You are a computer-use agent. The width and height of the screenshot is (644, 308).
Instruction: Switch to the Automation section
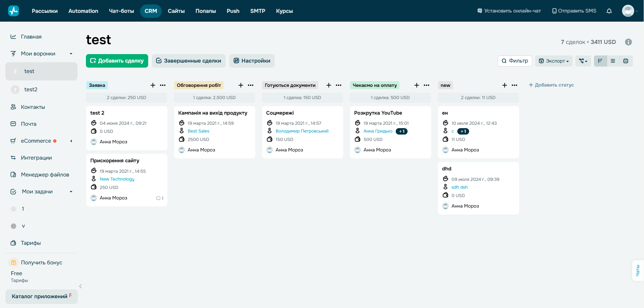[x=83, y=11]
